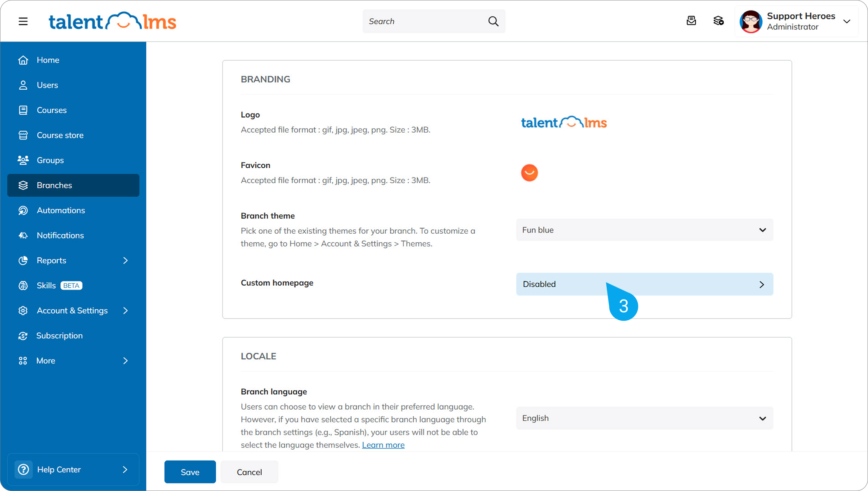Click the orange favicon image

[x=529, y=173]
